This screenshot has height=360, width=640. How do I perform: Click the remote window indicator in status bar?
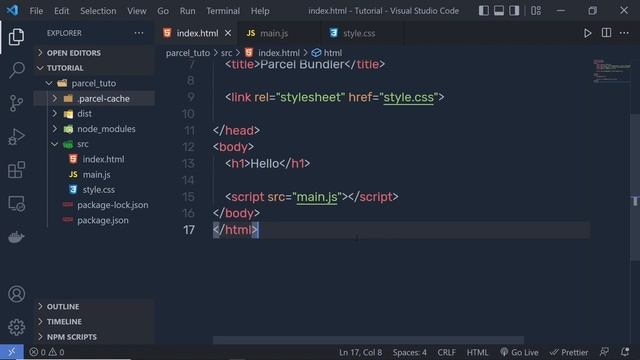[x=11, y=352]
